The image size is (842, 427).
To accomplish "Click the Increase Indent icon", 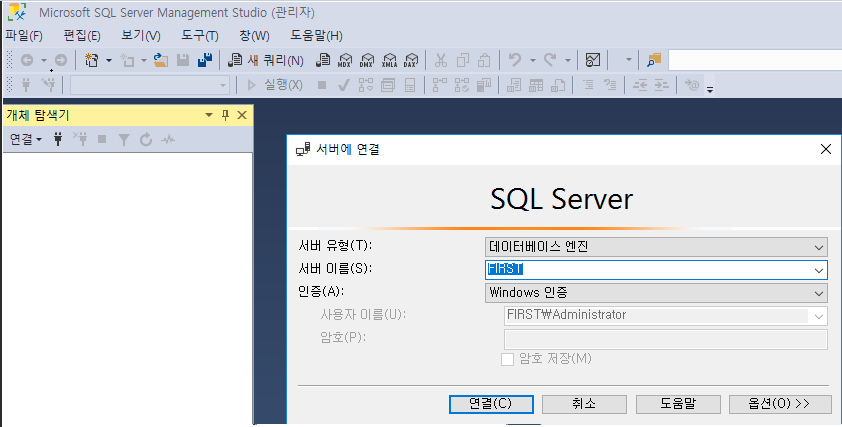I will [x=662, y=85].
